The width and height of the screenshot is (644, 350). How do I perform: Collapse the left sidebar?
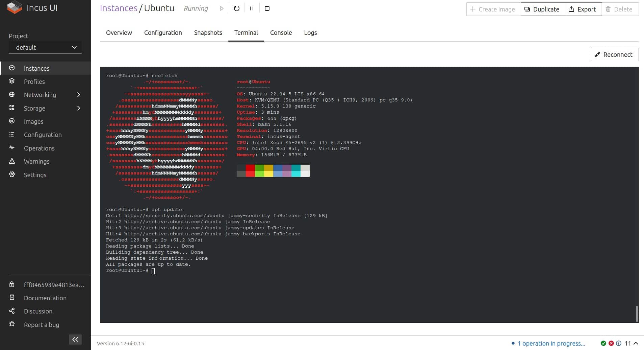(75, 339)
